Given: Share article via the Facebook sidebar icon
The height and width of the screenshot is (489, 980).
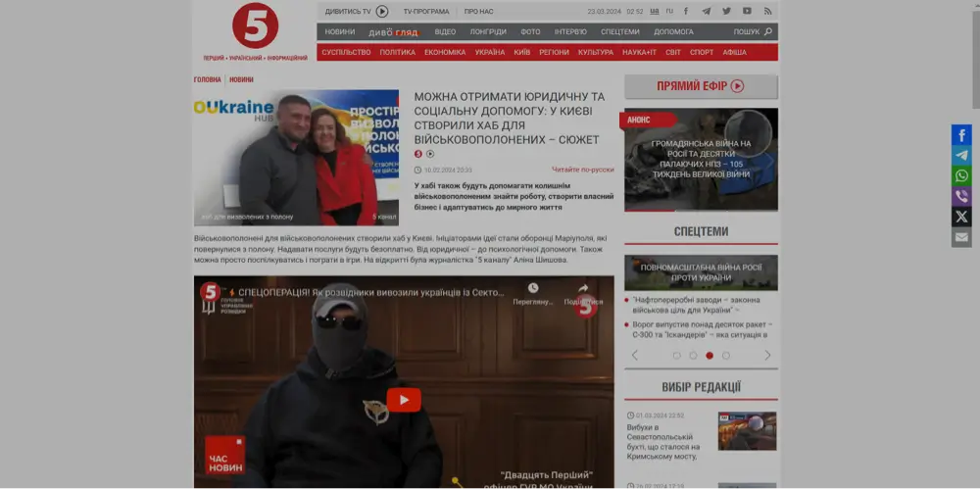Looking at the screenshot, I should (961, 134).
